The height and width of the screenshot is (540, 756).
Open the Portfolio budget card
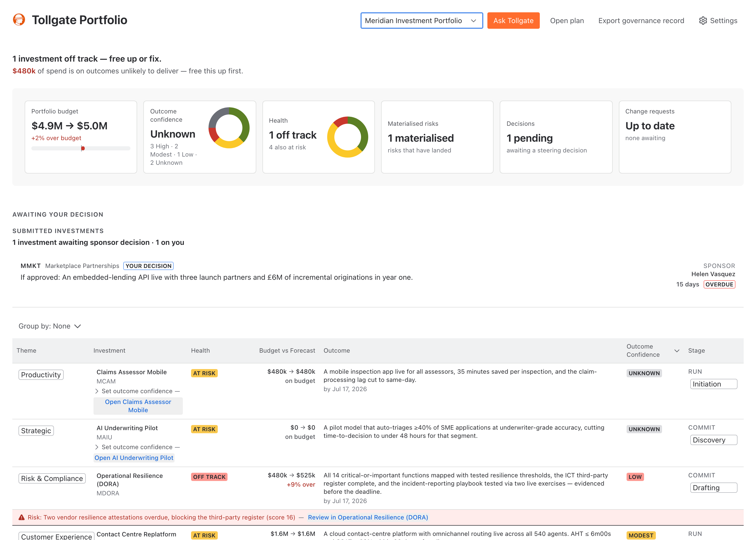coord(81,137)
